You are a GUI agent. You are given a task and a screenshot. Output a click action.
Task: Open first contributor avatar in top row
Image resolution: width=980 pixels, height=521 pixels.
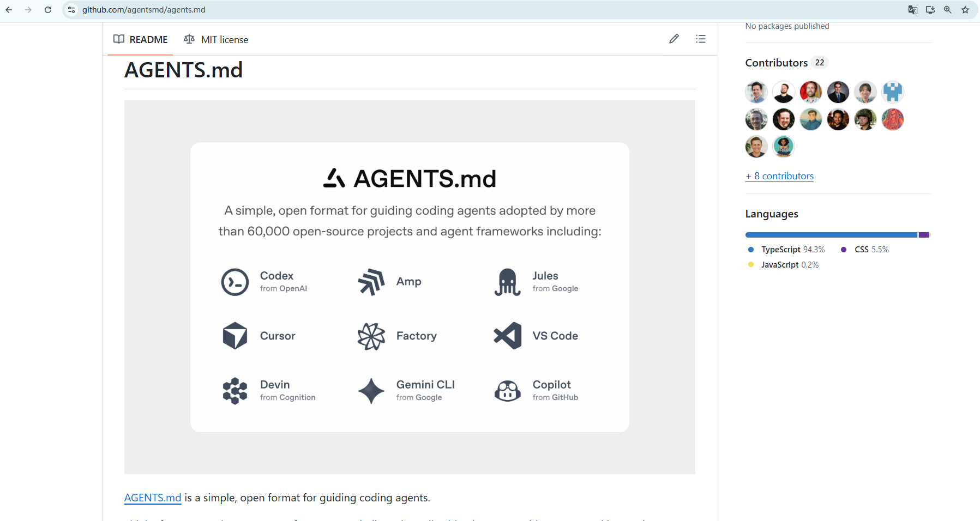pos(756,92)
